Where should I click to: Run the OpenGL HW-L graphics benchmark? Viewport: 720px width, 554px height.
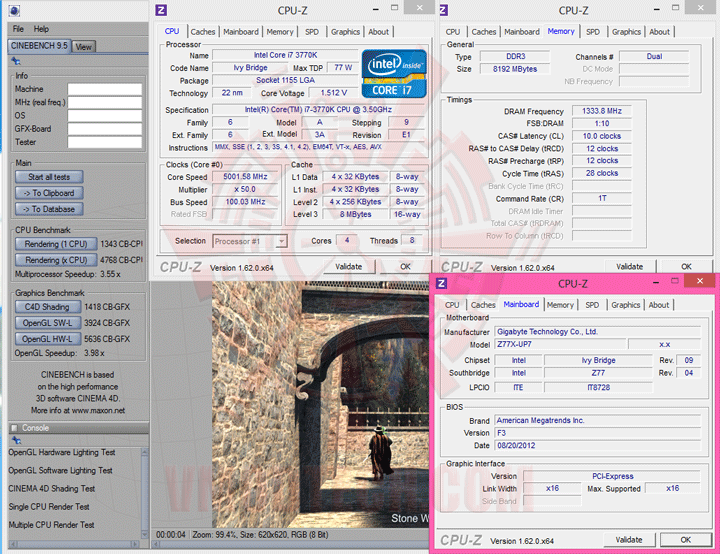48,339
